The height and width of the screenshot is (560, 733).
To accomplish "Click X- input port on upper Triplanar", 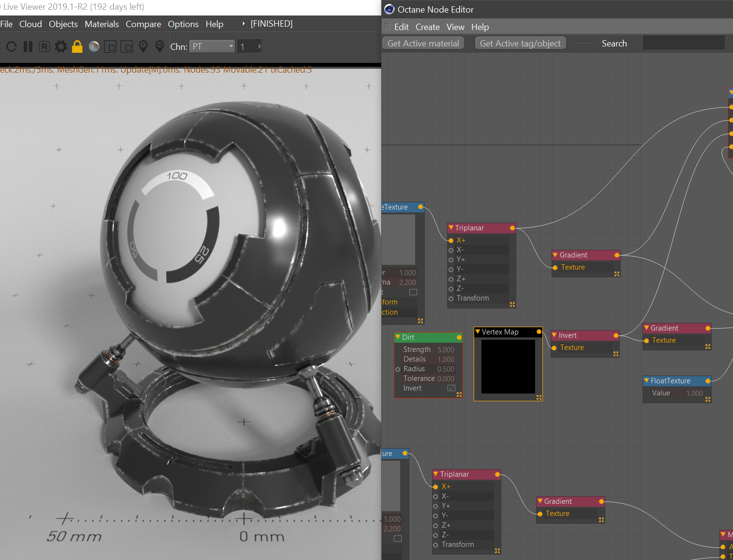I will [x=451, y=250].
